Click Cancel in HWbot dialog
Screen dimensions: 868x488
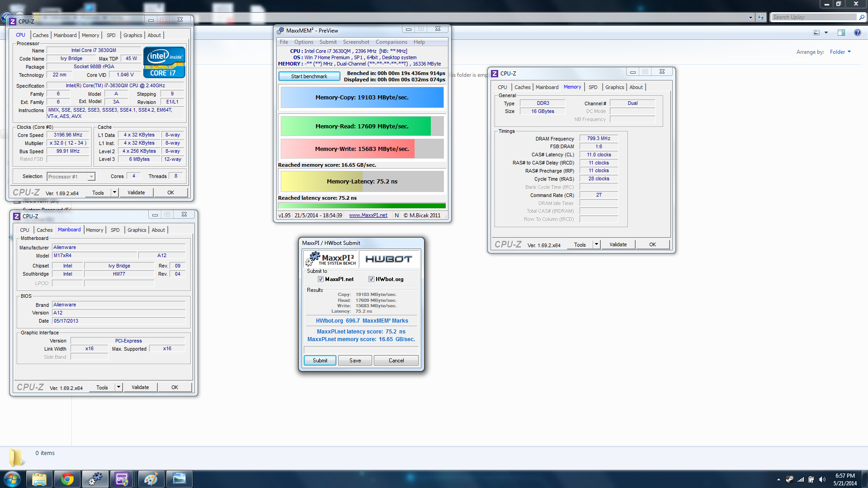pos(396,361)
